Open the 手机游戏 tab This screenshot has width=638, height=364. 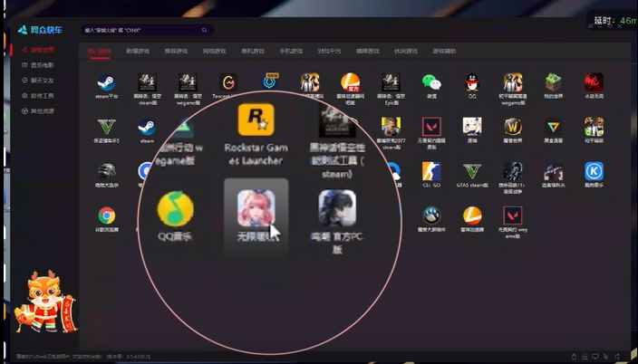tap(291, 52)
